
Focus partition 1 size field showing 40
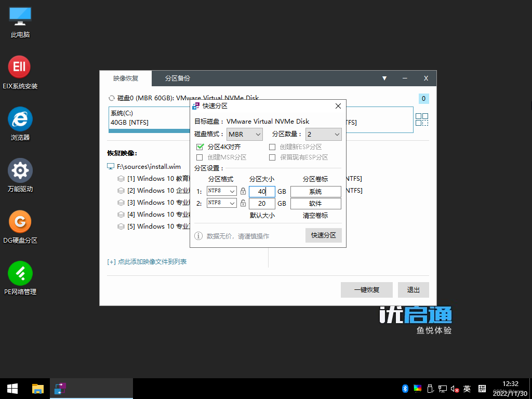click(x=262, y=192)
